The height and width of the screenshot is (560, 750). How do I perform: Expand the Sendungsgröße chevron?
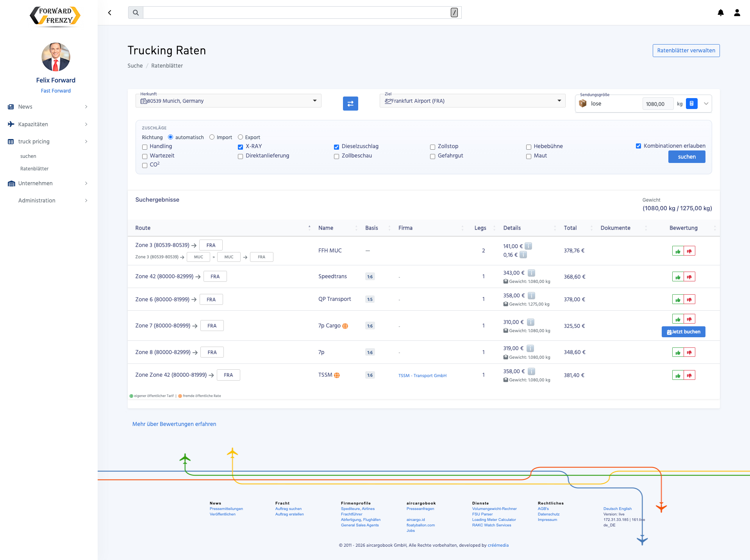pos(706,104)
